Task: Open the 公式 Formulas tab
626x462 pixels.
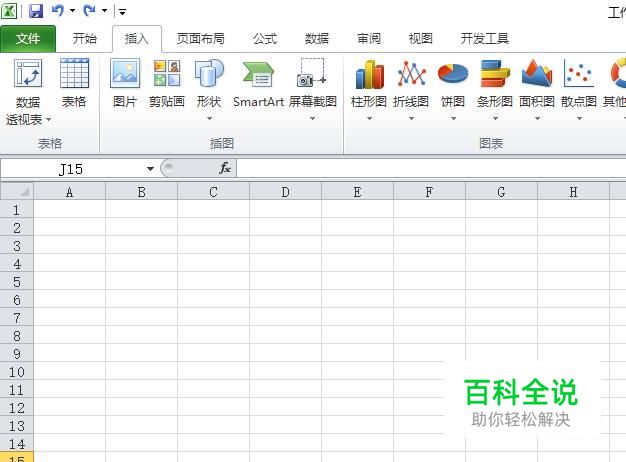Action: click(265, 39)
